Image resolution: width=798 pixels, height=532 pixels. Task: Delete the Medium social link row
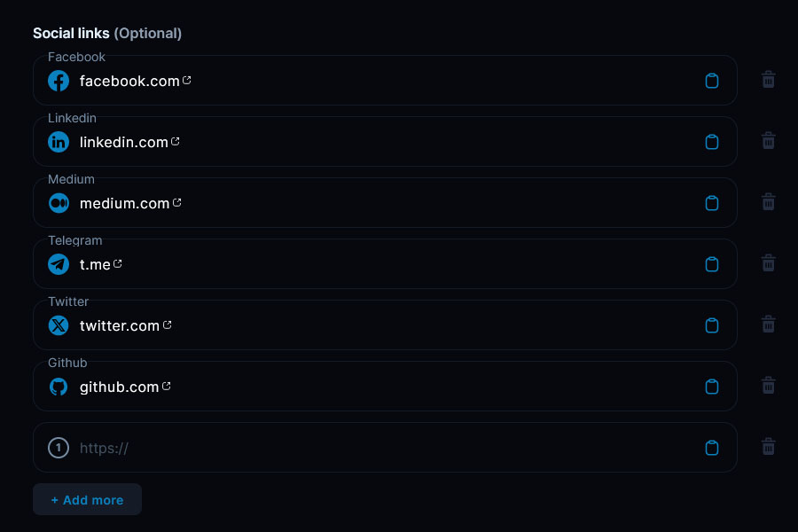(x=769, y=202)
